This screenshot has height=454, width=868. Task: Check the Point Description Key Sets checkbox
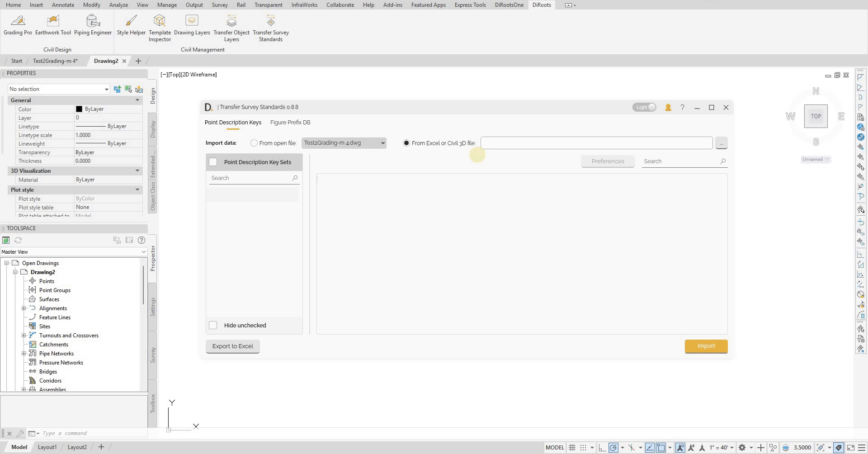pos(212,162)
